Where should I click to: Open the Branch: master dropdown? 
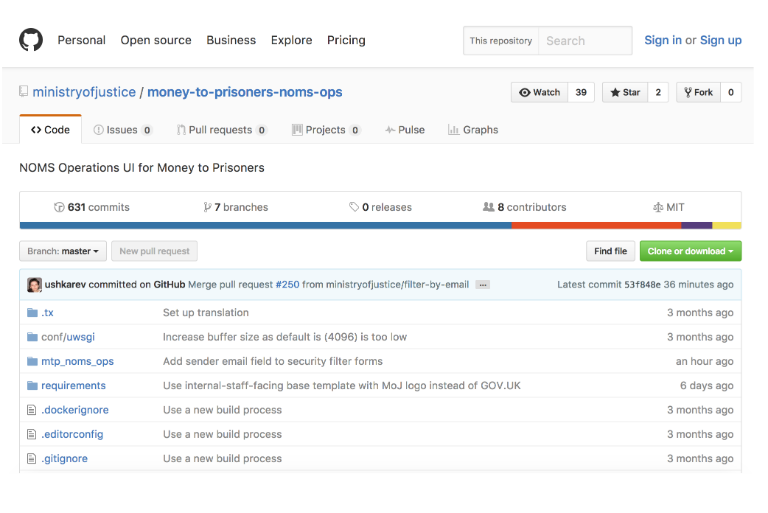[62, 251]
